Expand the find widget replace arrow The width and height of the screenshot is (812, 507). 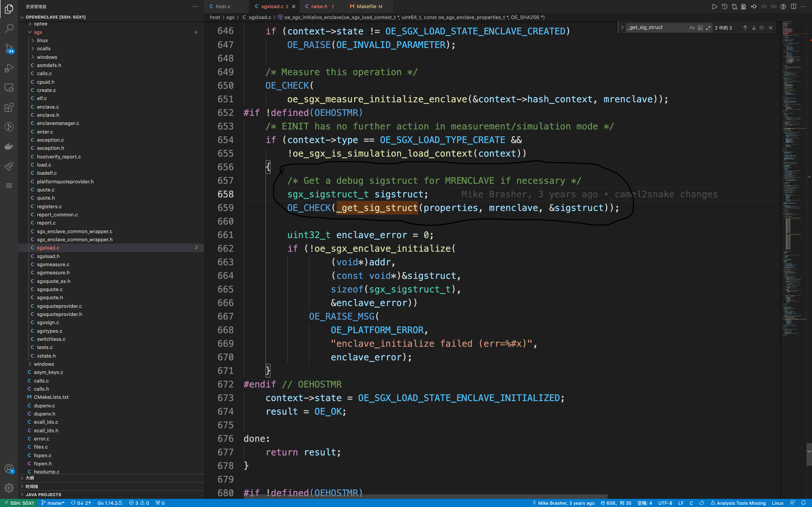[x=623, y=27]
